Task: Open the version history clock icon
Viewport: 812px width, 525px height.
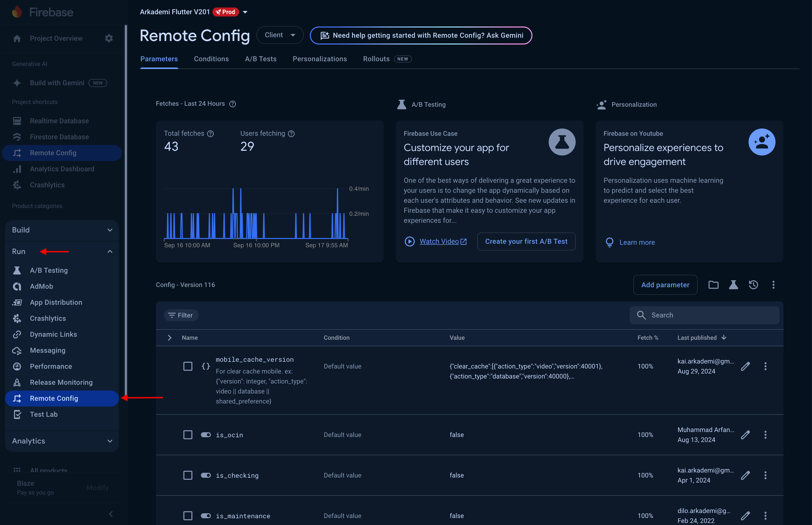Action: pos(754,285)
